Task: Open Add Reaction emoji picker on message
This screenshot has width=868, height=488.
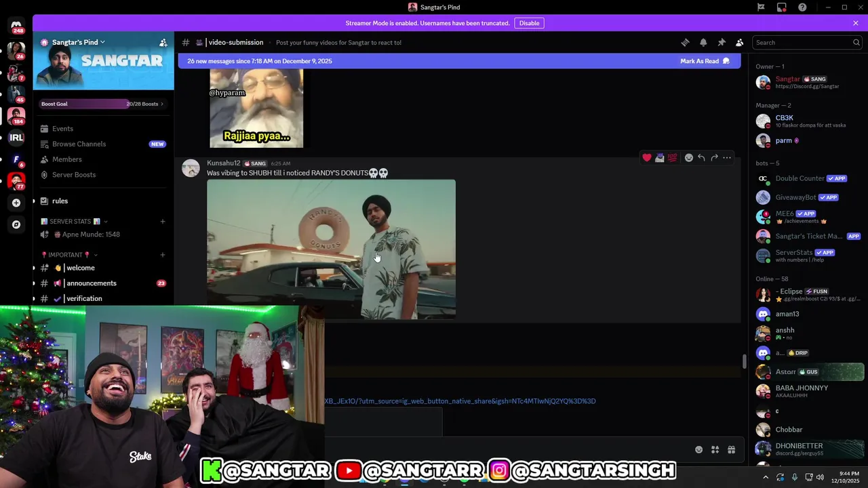Action: [689, 158]
